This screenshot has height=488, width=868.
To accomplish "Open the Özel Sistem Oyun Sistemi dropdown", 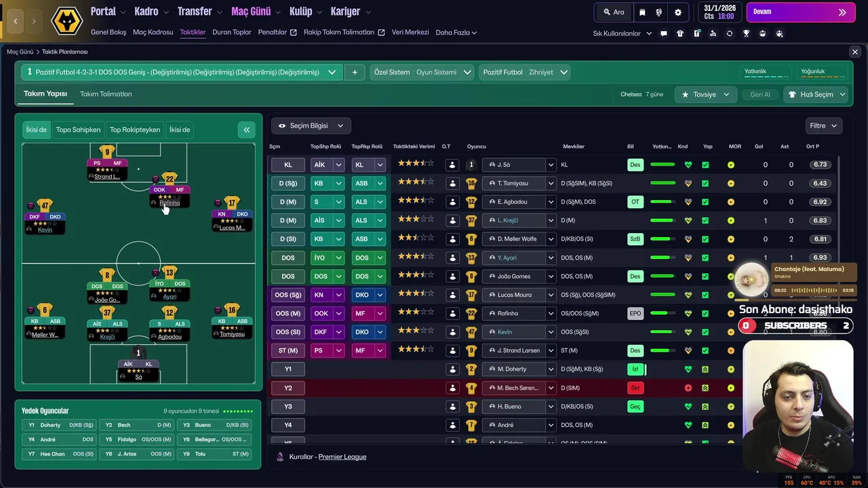I will (x=422, y=73).
